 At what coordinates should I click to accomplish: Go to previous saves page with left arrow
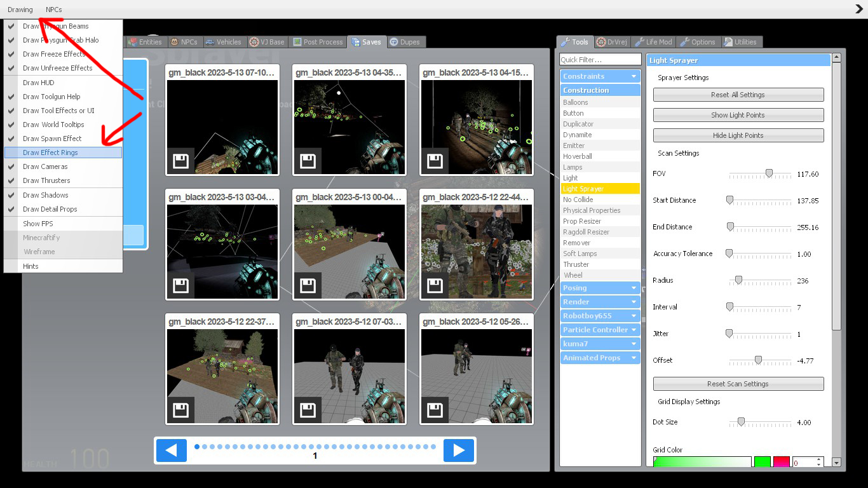[x=172, y=451]
